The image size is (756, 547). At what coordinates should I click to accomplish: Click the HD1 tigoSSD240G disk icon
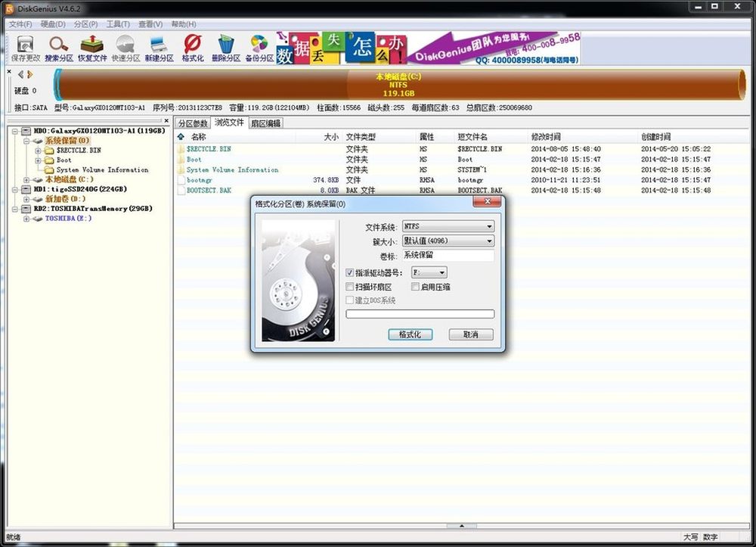(x=26, y=189)
